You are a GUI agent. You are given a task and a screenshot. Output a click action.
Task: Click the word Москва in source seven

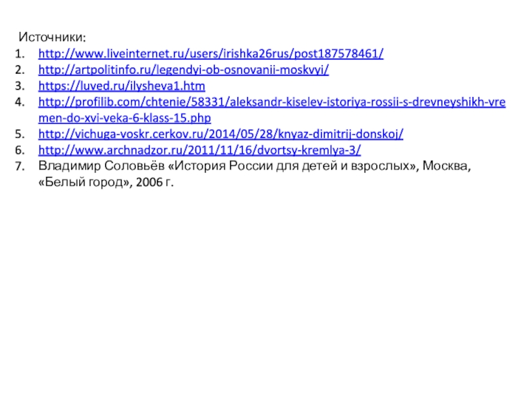coord(445,166)
